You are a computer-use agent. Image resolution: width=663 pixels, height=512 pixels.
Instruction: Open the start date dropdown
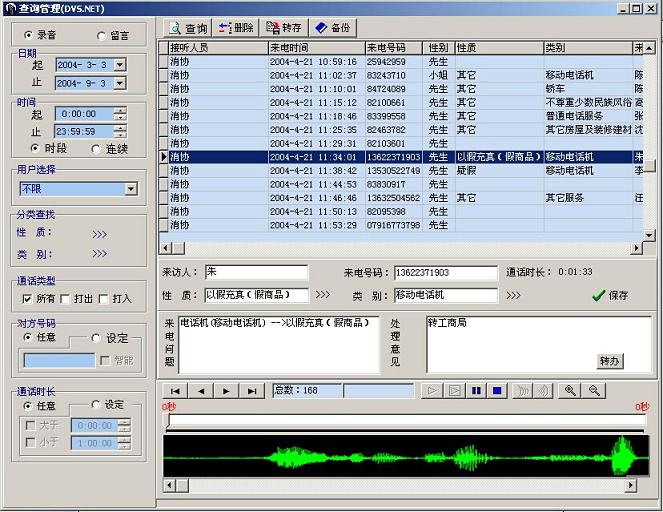(120, 65)
